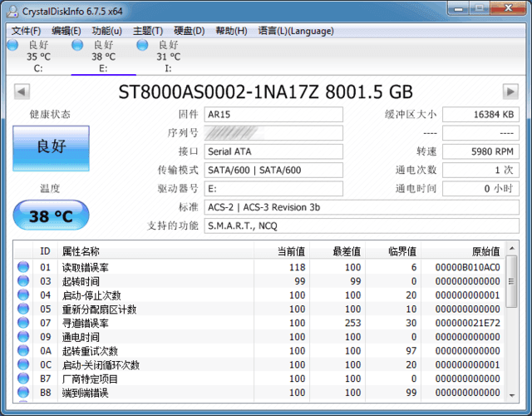Viewport: 532px width, 416px height.
Task: Select the 厂商特定项目 attribute row
Action: [259, 379]
